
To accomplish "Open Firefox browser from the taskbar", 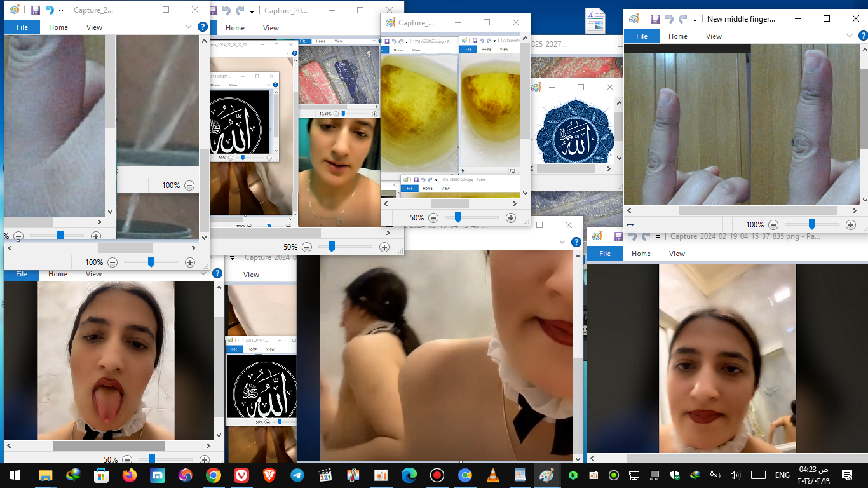I will coord(129,475).
